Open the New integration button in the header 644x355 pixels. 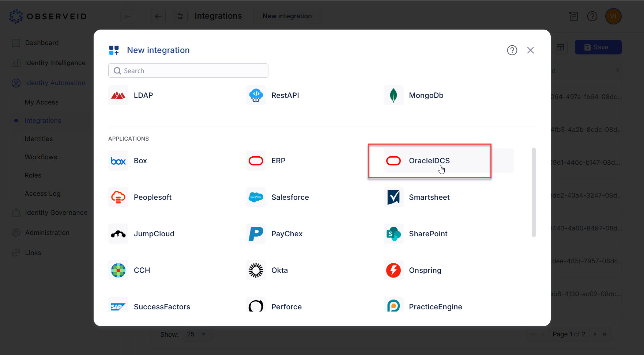click(287, 16)
